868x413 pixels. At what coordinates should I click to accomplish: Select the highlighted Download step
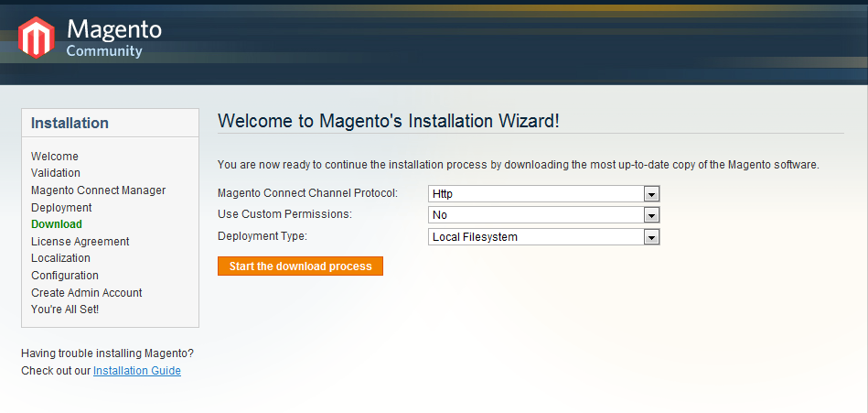tap(57, 224)
